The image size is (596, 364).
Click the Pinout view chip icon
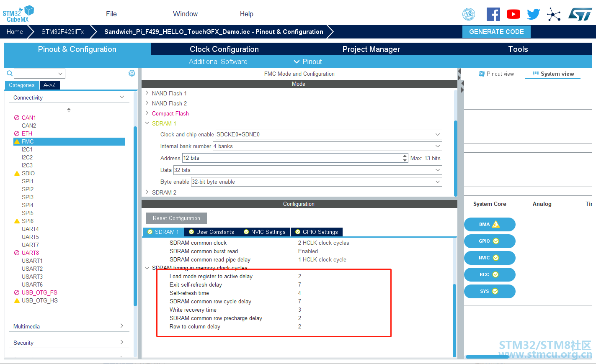482,74
